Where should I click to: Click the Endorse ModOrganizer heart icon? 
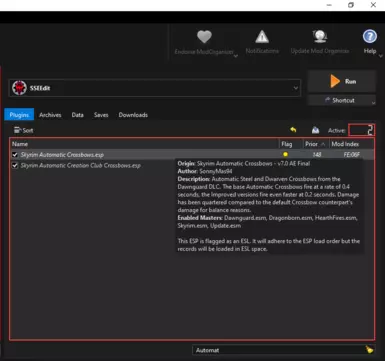204,37
